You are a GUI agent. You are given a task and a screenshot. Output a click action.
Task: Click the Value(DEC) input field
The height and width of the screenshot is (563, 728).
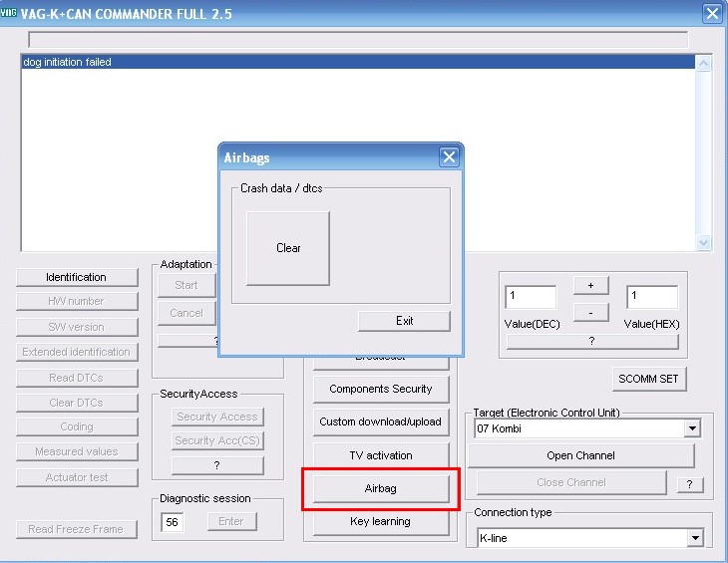[531, 297]
